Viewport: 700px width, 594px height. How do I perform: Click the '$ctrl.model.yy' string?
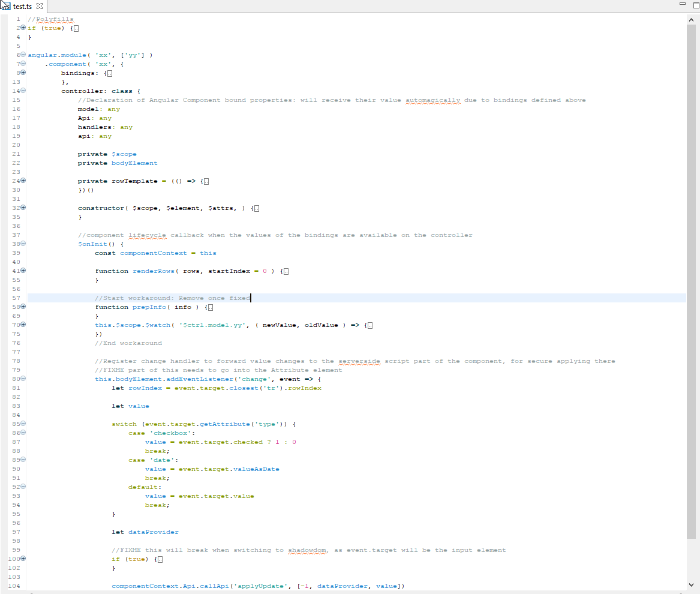coord(212,325)
